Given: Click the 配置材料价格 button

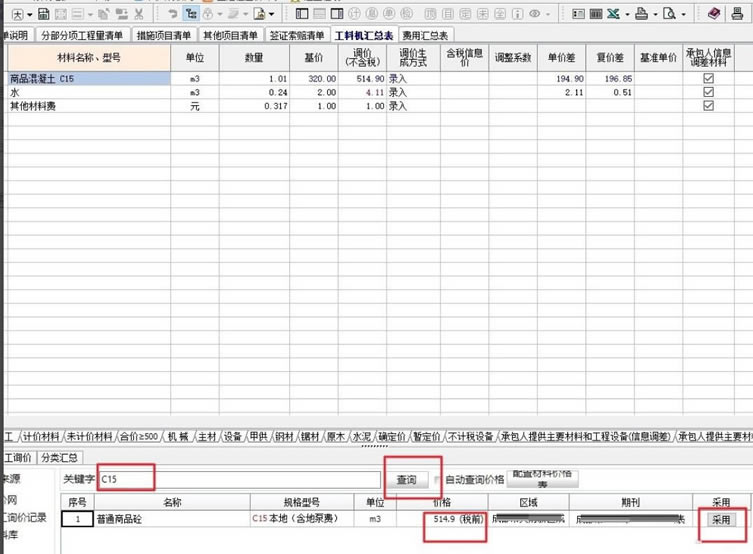Looking at the screenshot, I should [x=543, y=479].
